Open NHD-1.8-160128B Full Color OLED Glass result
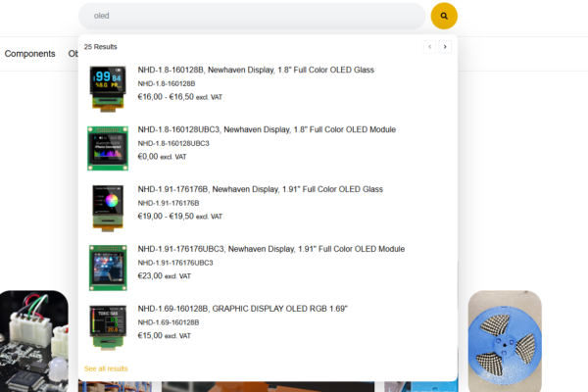 256,70
